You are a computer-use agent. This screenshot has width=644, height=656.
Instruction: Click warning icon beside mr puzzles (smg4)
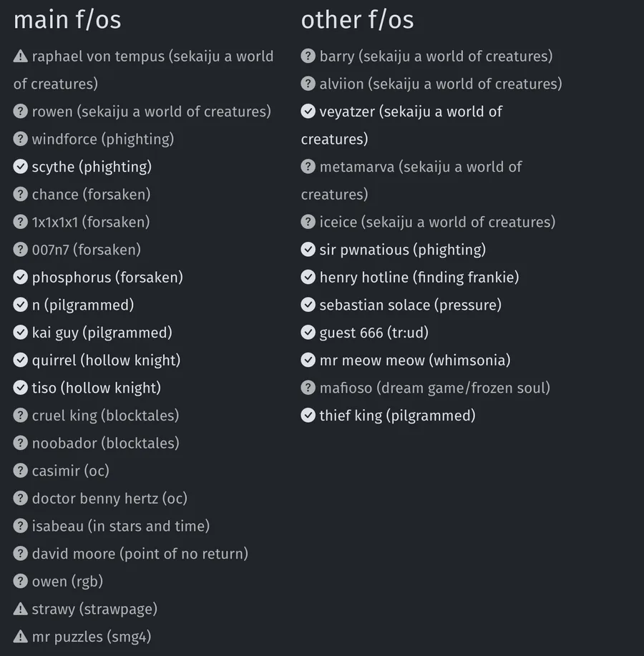[x=20, y=637]
